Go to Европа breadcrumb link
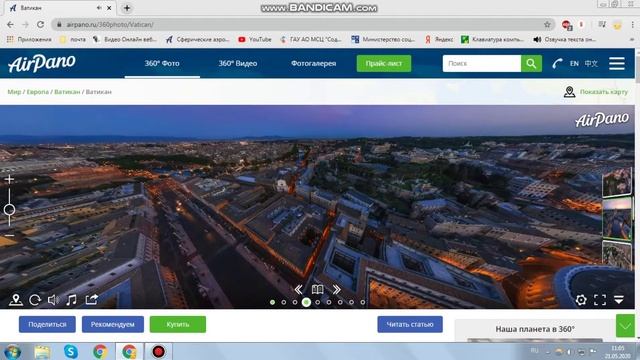The image size is (640, 360). 38,92
